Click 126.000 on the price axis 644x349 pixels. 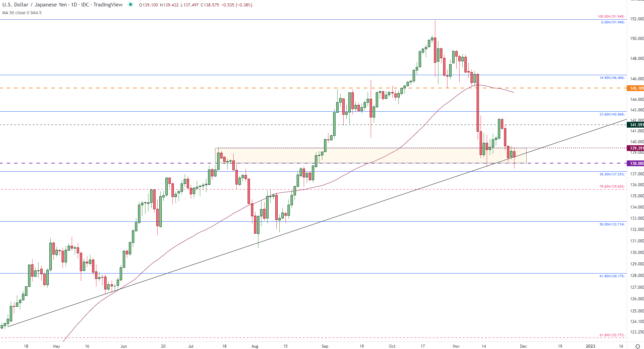coord(637,299)
